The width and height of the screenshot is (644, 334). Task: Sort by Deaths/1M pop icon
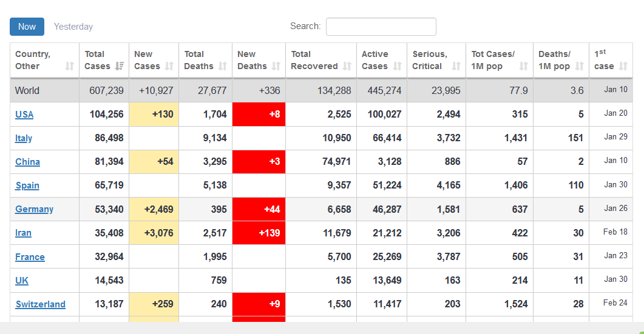click(x=580, y=66)
